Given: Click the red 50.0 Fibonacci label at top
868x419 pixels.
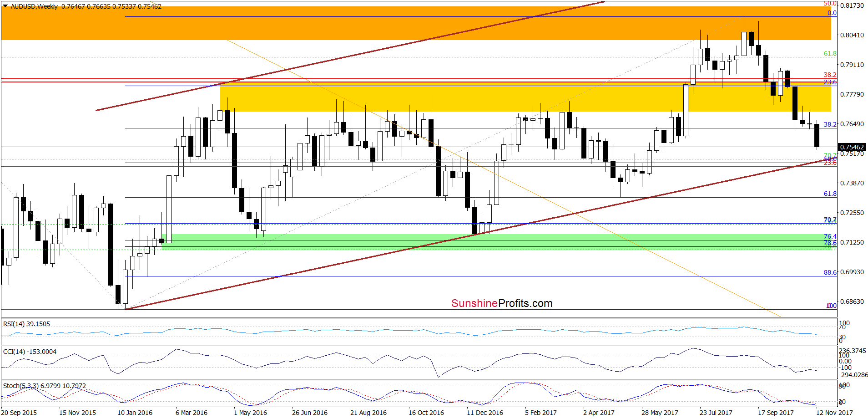Looking at the screenshot, I should pos(830,3).
